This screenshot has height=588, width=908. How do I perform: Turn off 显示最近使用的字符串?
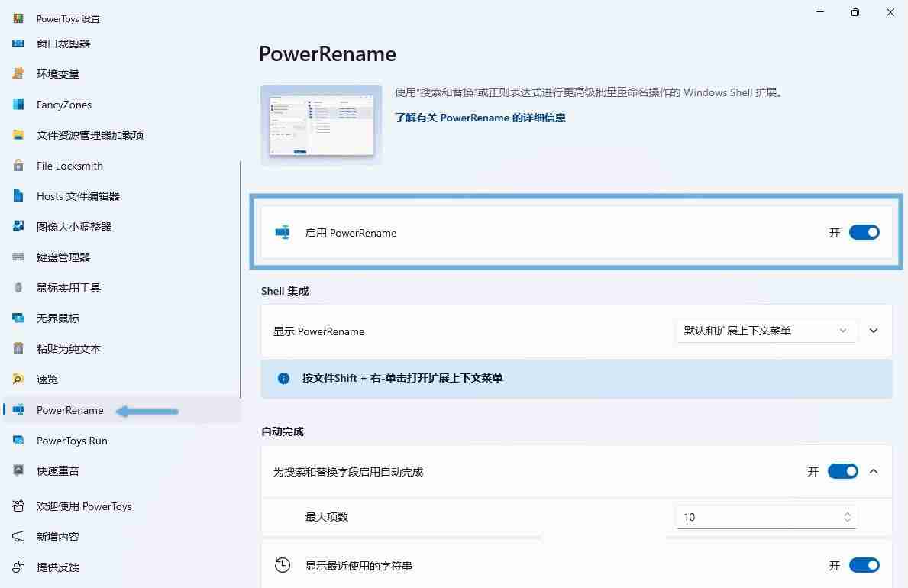tap(864, 565)
